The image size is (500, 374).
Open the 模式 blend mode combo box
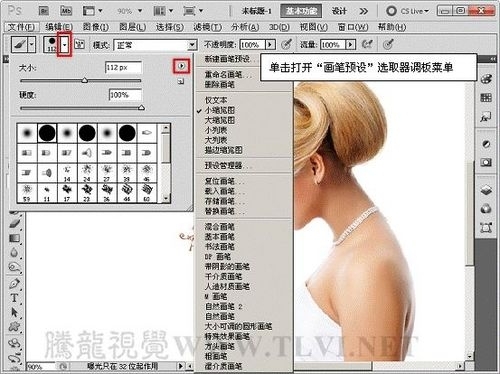(x=155, y=45)
